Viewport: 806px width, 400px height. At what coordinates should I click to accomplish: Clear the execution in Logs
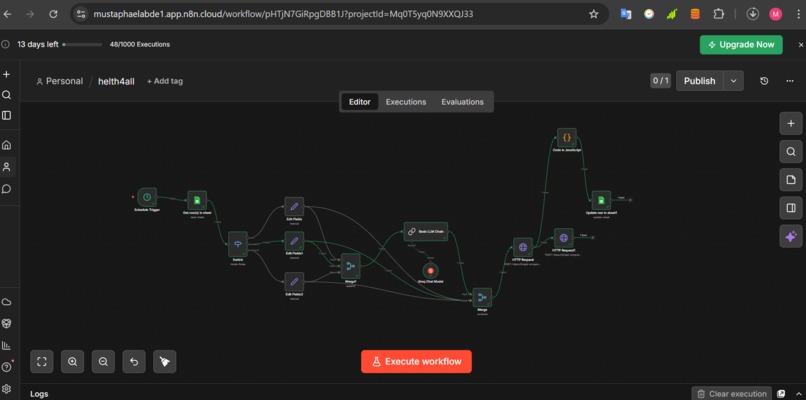pos(731,394)
